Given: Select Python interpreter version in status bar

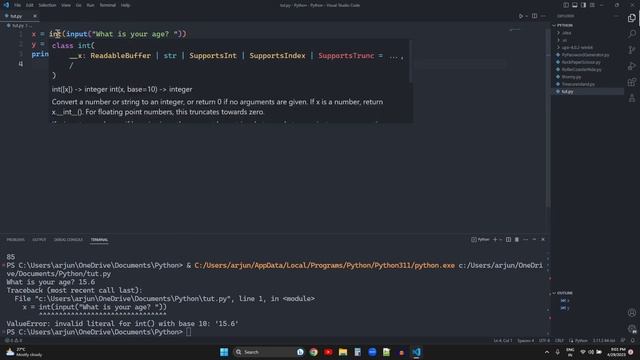Looking at the screenshot, I should click(x=604, y=340).
